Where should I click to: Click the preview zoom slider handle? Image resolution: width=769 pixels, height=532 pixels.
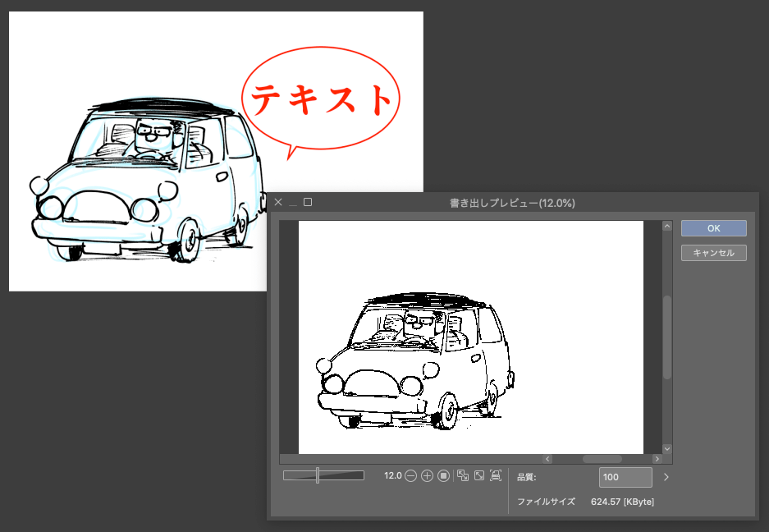tap(318, 475)
